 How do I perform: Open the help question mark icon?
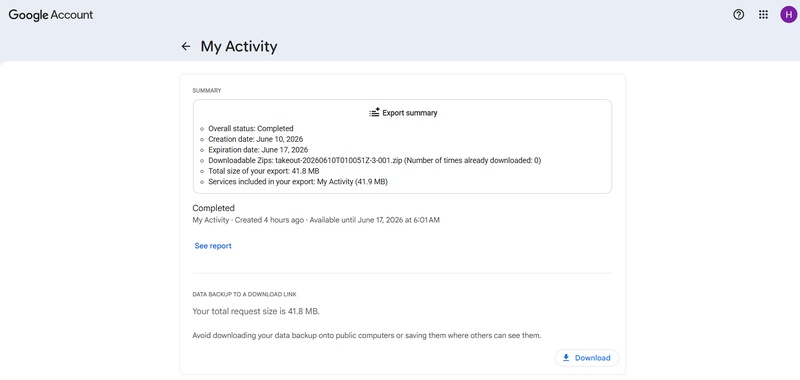[x=738, y=15]
